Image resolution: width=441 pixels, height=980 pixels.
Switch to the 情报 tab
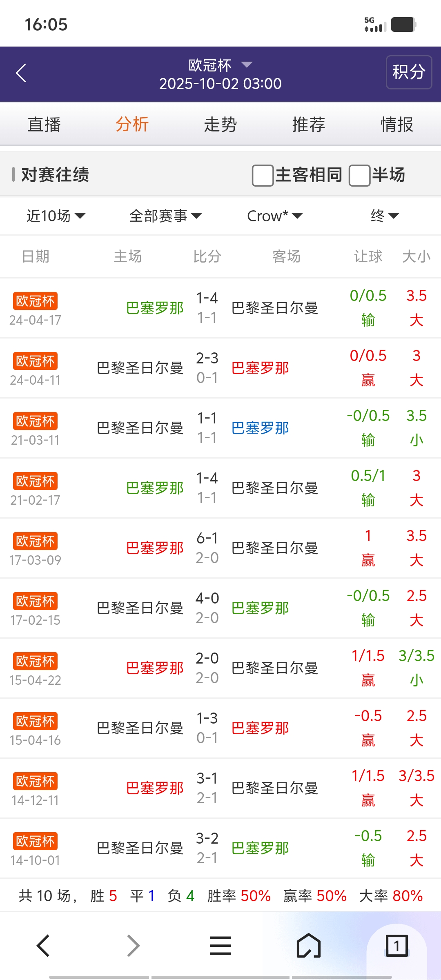[396, 124]
